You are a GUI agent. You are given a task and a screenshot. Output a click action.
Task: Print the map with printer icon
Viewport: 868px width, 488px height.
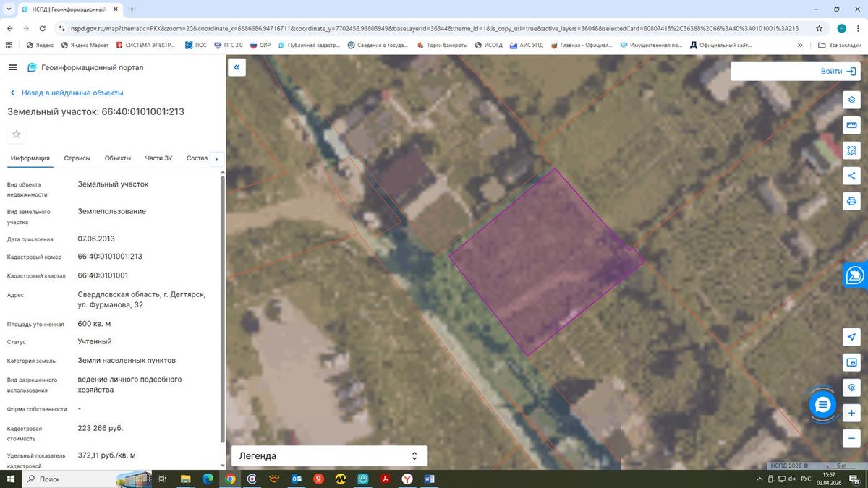(x=851, y=201)
